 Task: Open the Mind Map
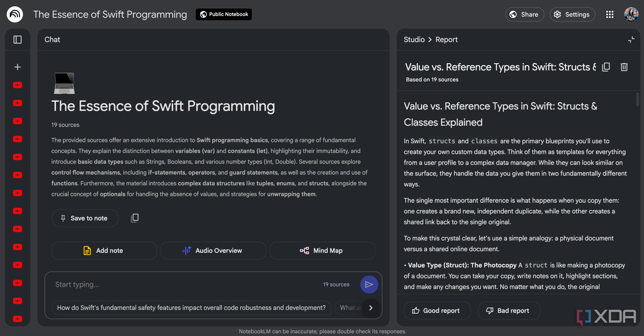322,250
